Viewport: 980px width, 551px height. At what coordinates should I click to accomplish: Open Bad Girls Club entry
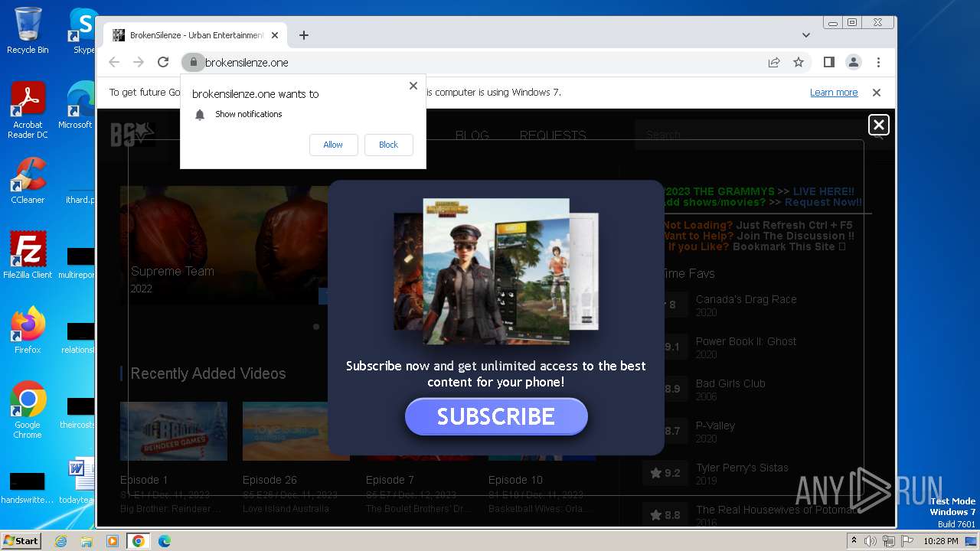(x=730, y=383)
